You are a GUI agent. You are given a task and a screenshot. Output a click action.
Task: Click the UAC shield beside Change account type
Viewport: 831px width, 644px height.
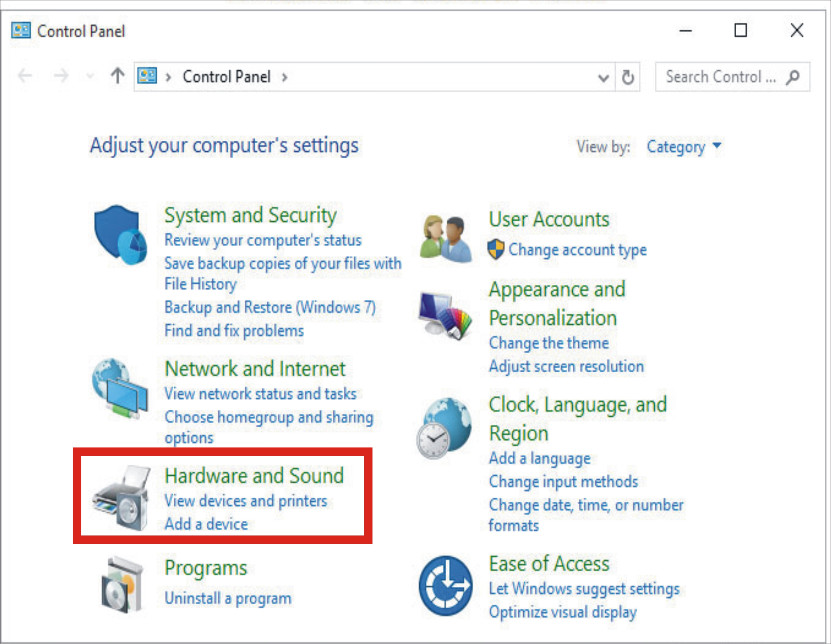point(496,249)
